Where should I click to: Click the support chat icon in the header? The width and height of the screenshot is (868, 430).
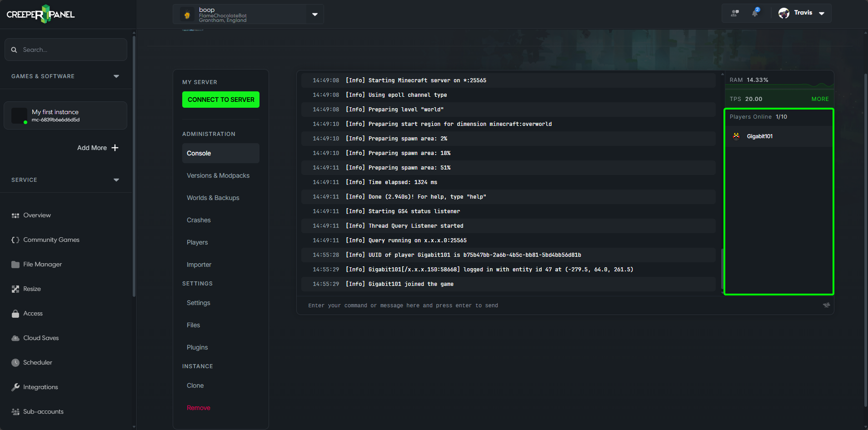pyautogui.click(x=735, y=13)
